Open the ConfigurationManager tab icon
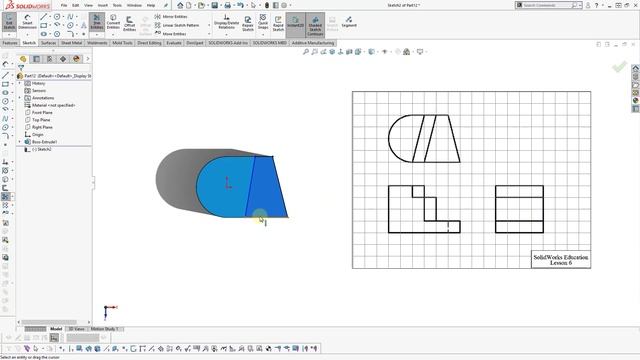 49,59
